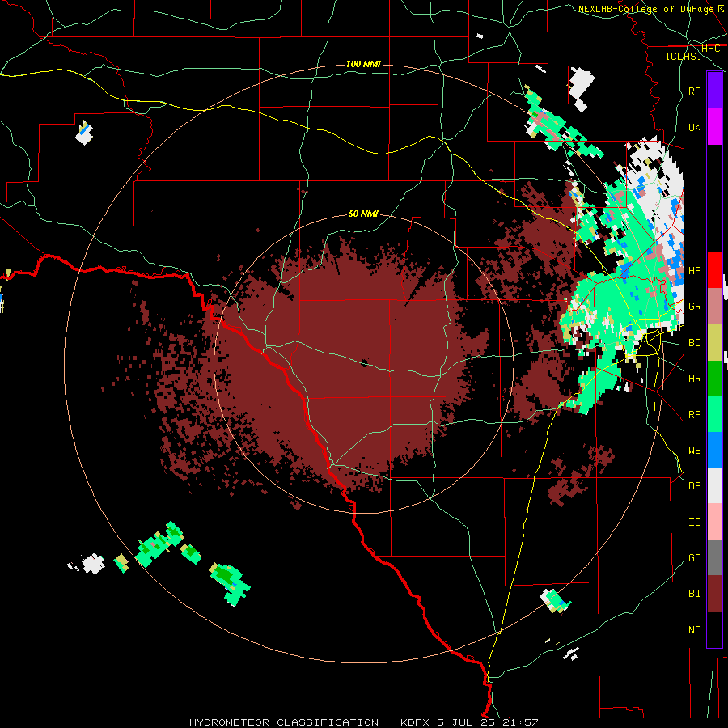Click the HR dark green legend swatch
Image resolution: width=728 pixels, height=728 pixels.
pos(714,378)
